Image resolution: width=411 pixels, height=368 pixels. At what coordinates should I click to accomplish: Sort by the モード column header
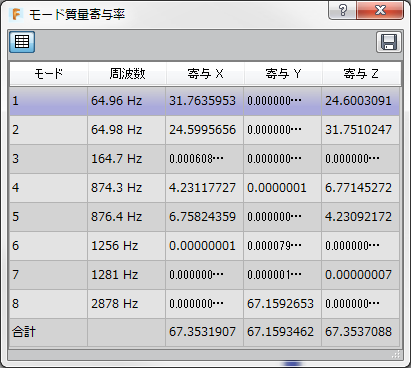pyautogui.click(x=49, y=73)
